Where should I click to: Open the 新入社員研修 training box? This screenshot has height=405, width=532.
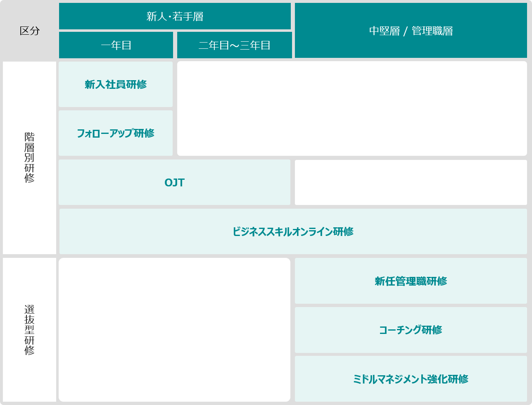[x=116, y=84]
